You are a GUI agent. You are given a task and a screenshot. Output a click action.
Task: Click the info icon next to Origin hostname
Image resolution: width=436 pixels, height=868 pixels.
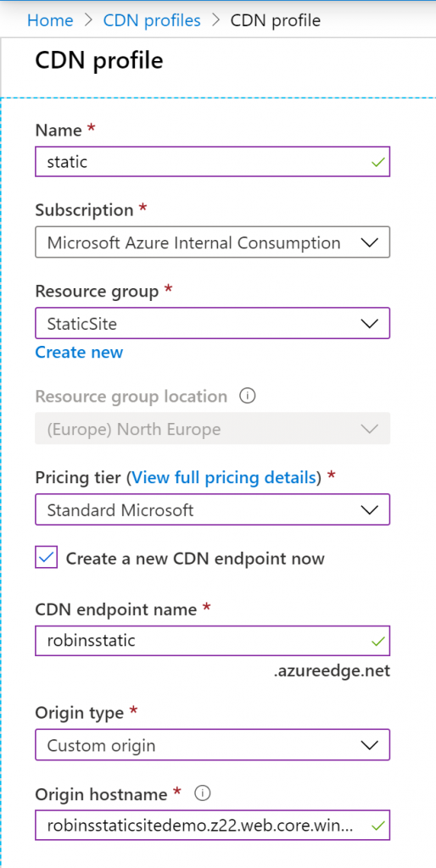click(204, 794)
